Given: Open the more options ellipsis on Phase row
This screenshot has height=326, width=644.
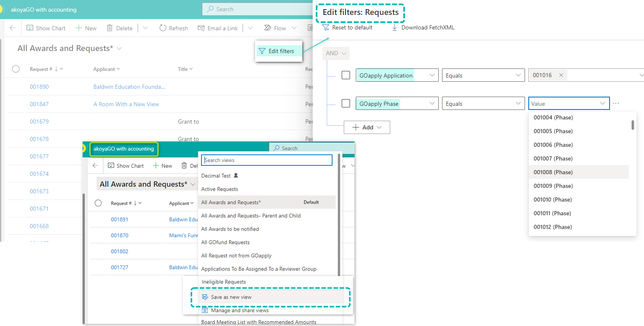Looking at the screenshot, I should point(616,103).
